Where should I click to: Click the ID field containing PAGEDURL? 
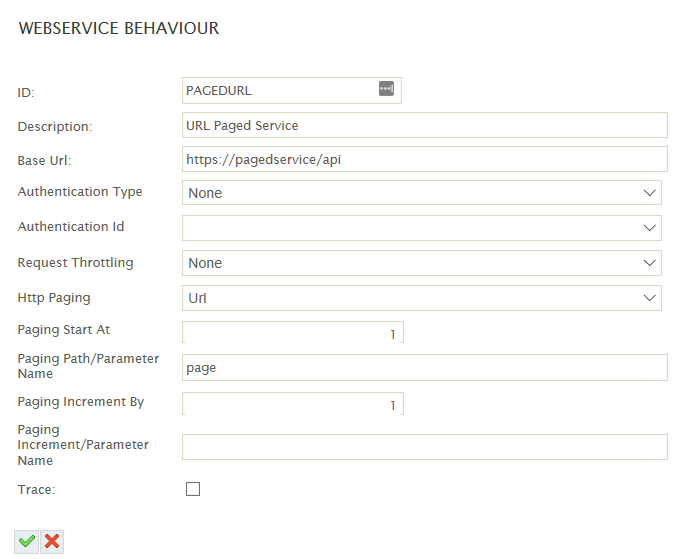[x=291, y=91]
